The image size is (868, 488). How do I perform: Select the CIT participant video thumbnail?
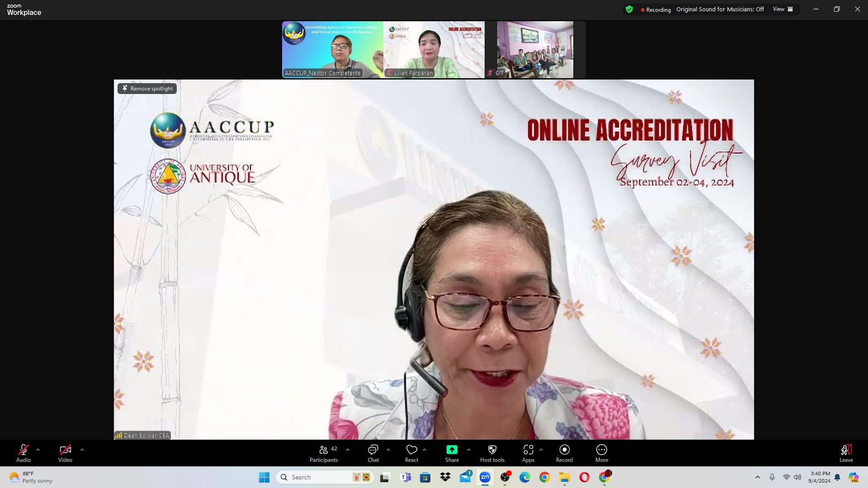click(535, 50)
